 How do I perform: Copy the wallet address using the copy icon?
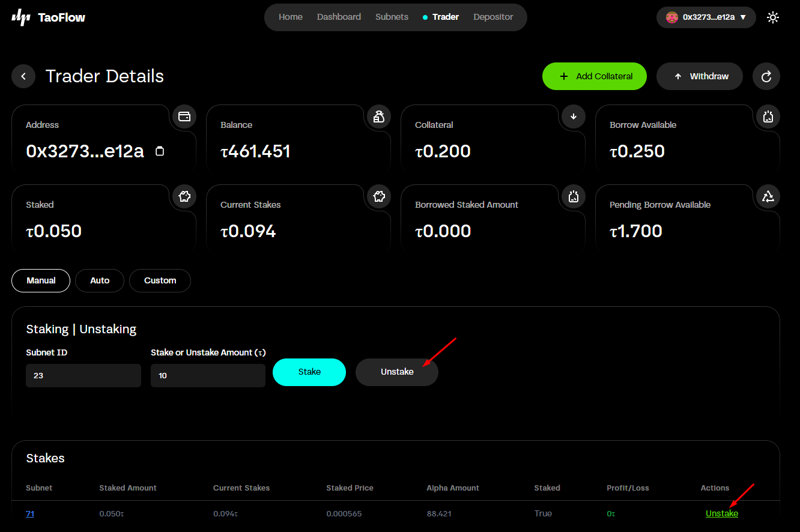pyautogui.click(x=159, y=151)
